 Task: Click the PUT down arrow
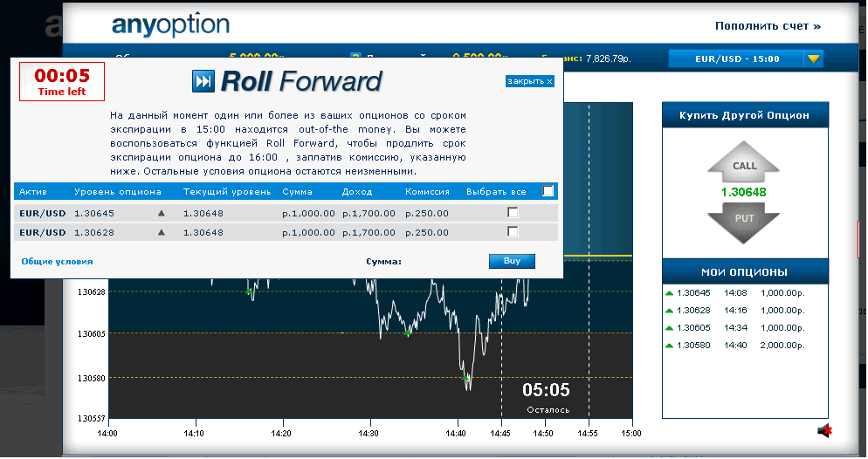pos(743,223)
